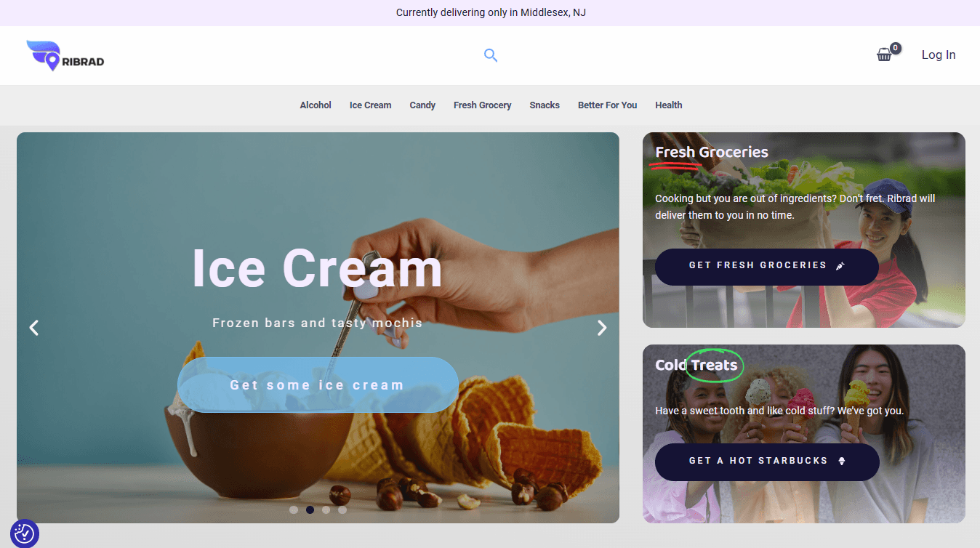The width and height of the screenshot is (980, 548).
Task: Open the Fresh Grocery category
Action: click(482, 105)
